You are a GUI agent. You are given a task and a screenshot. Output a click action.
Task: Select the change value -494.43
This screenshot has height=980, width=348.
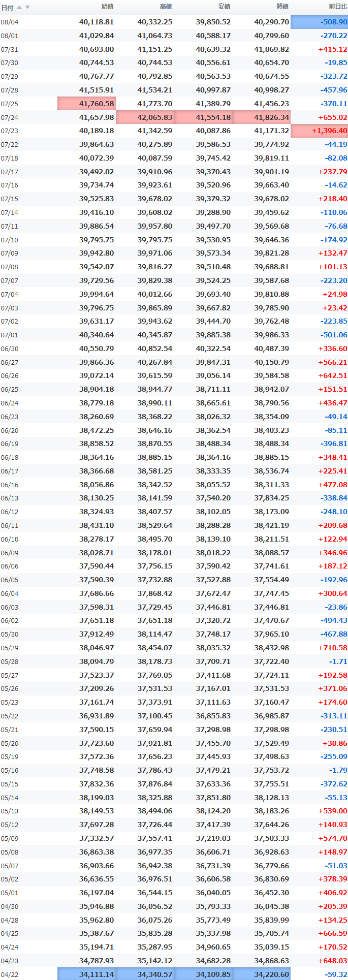pyautogui.click(x=334, y=620)
